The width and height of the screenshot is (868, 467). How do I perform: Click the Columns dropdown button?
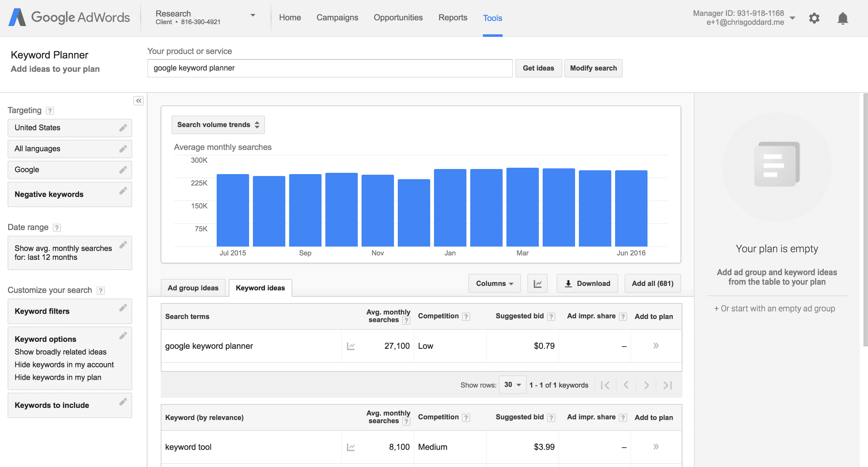493,283
